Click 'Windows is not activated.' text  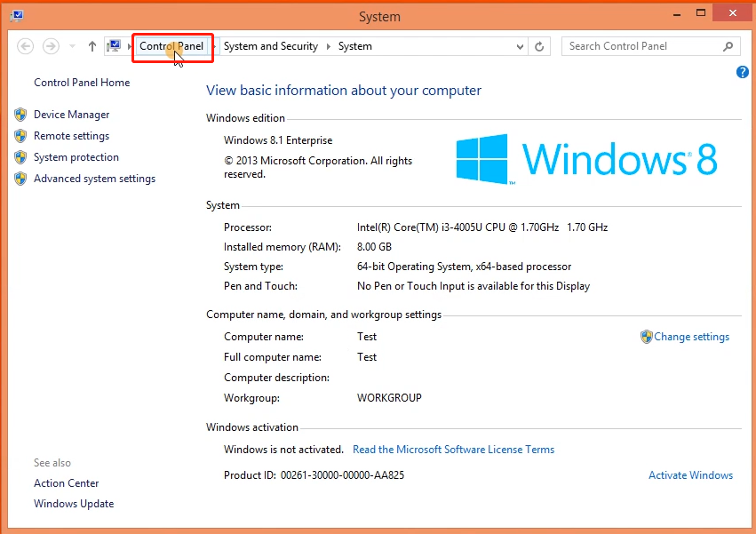283,450
